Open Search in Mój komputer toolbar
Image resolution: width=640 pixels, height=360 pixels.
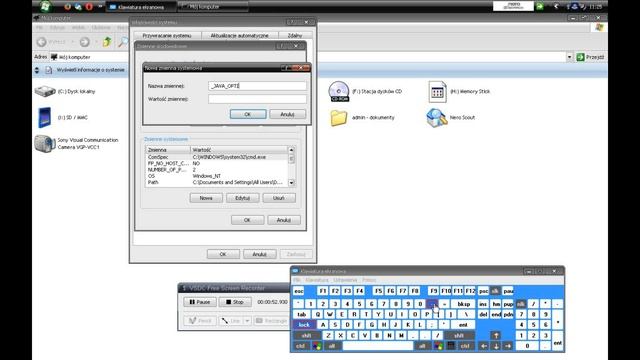coord(122,42)
